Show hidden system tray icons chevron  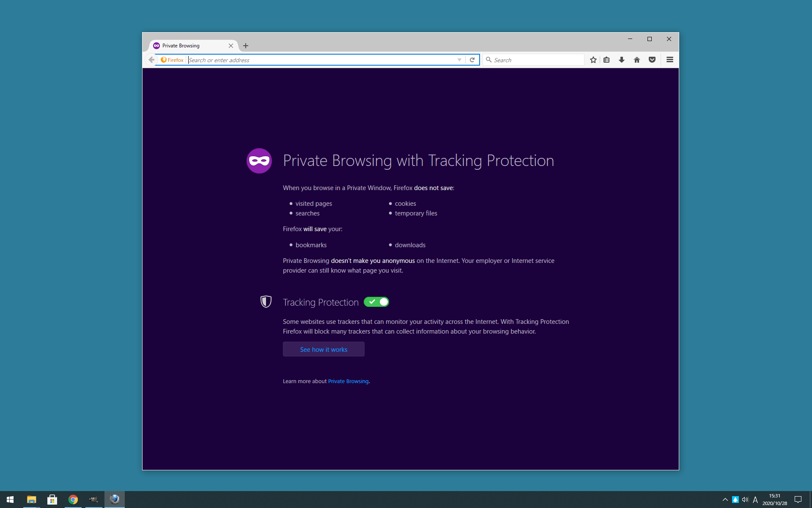[725, 500]
